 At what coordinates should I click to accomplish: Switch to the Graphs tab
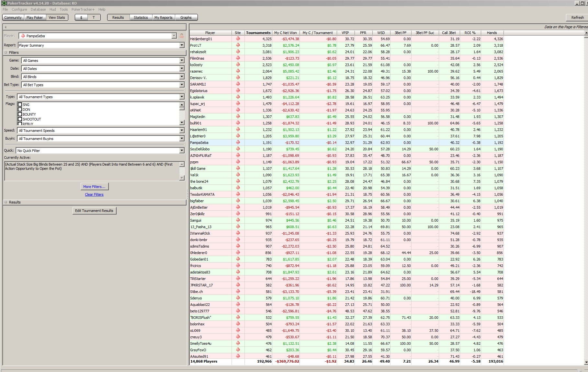(186, 17)
